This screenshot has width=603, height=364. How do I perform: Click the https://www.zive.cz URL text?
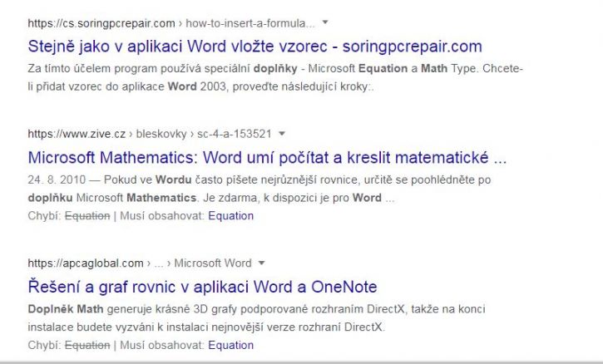click(77, 134)
